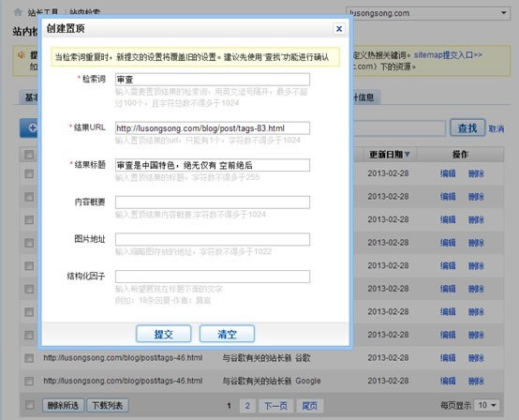Image resolution: width=519 pixels, height=420 pixels.
Task: Click the 清空 button in the dialog
Action: [227, 334]
